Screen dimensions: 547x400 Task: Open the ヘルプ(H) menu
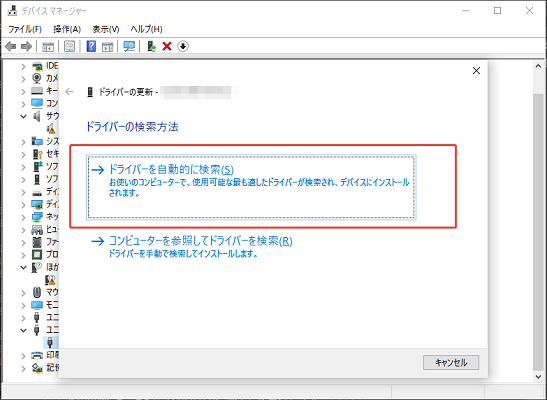point(147,29)
